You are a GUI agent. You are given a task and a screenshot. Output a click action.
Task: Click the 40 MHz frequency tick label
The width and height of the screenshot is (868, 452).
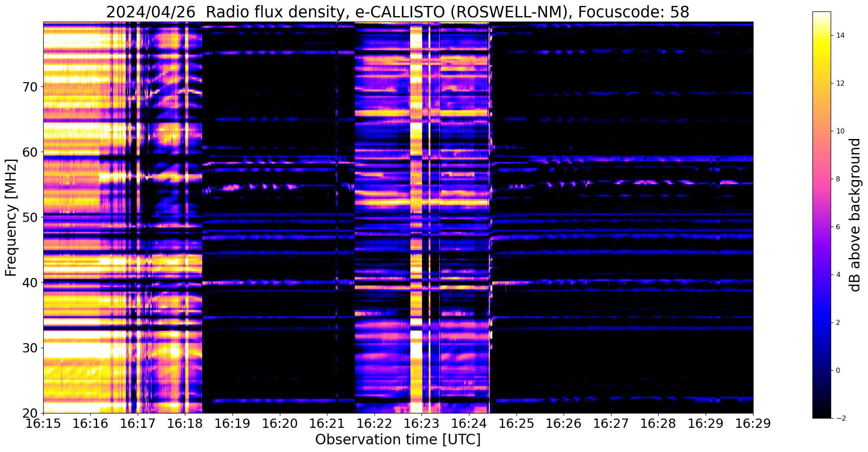click(x=30, y=282)
